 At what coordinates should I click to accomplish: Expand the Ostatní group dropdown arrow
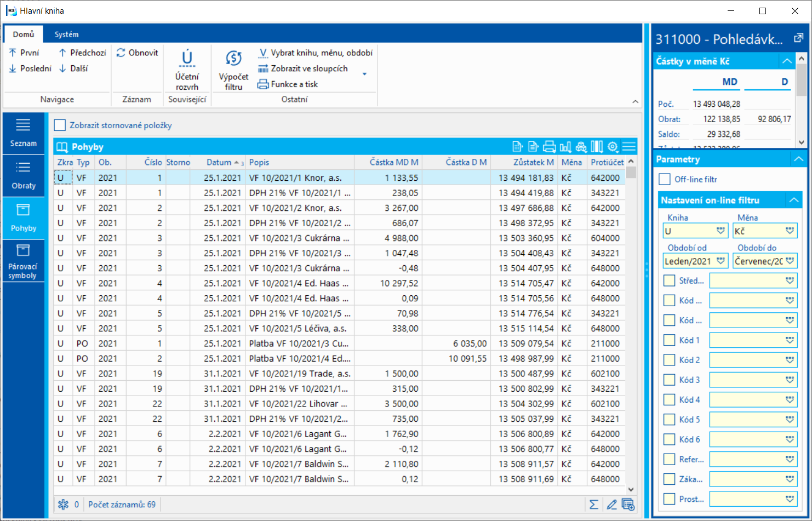coord(364,74)
